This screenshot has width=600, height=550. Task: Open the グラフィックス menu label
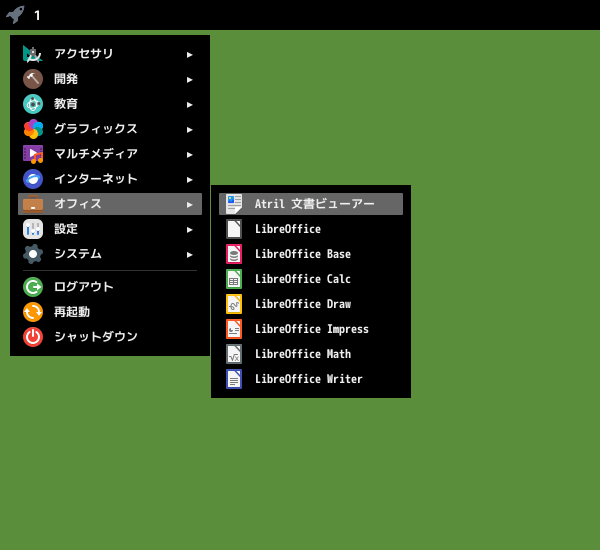[x=96, y=129]
